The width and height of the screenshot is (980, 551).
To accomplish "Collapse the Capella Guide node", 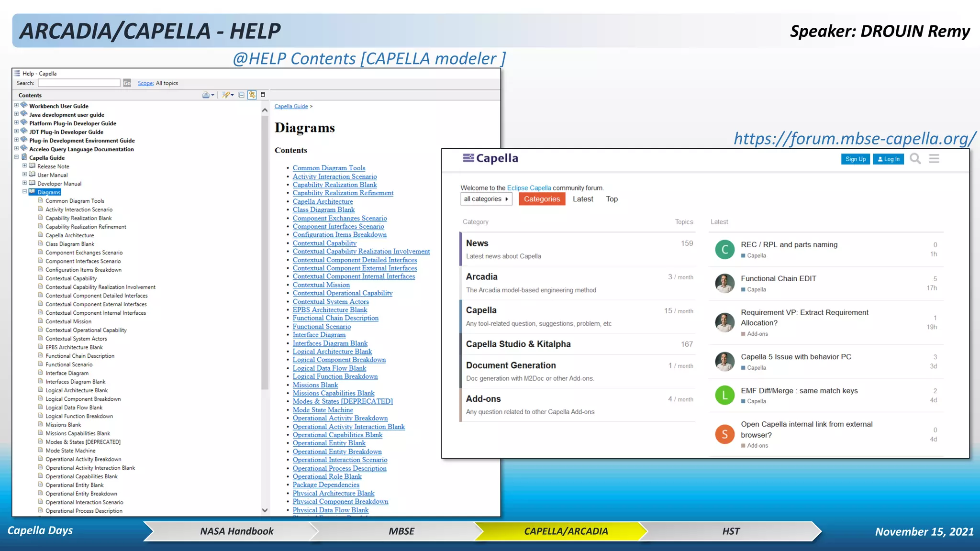I will (16, 157).
